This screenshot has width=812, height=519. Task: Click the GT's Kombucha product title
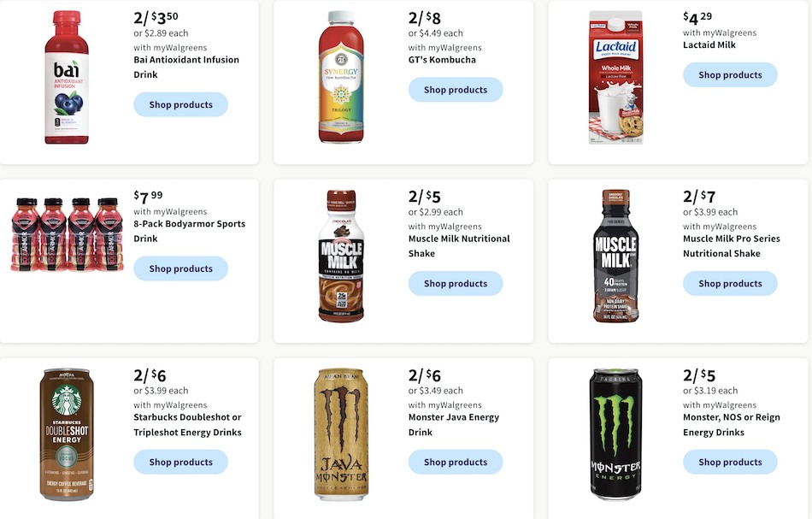coord(442,60)
